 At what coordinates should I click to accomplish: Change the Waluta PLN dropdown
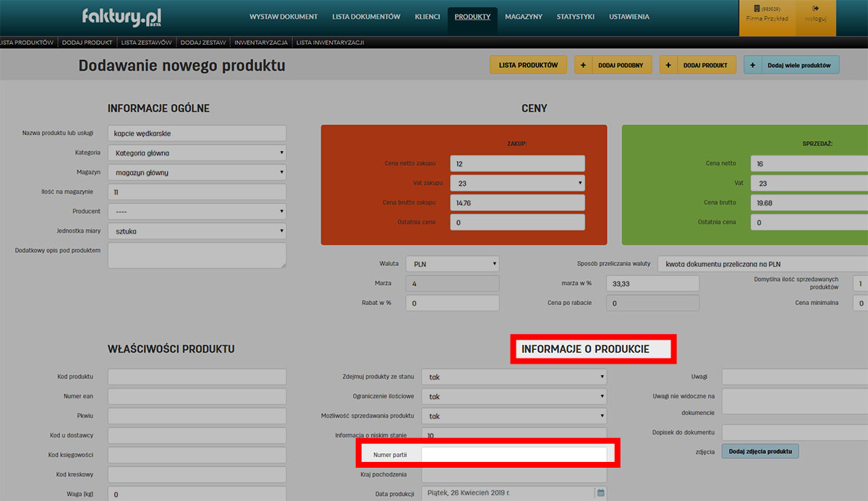point(452,264)
